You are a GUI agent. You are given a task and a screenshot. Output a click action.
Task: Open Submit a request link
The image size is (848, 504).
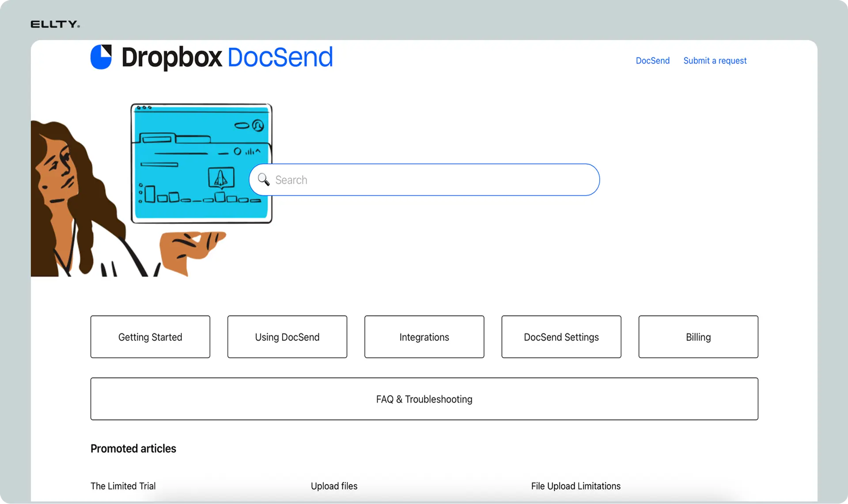pyautogui.click(x=715, y=60)
